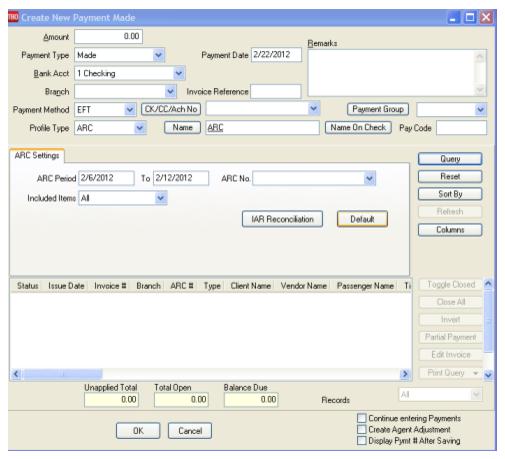505x459 pixels.
Task: Tick Display Pymt # After Saving
Action: coord(361,440)
